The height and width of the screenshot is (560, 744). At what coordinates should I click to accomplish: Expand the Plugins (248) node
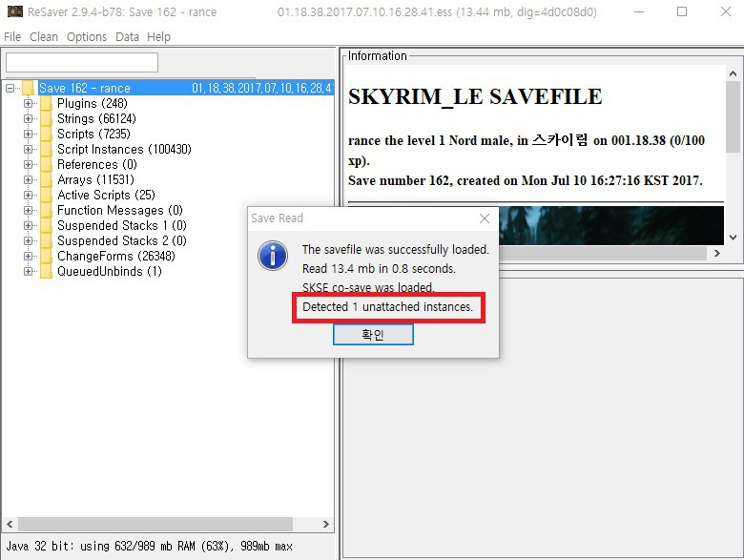point(28,103)
